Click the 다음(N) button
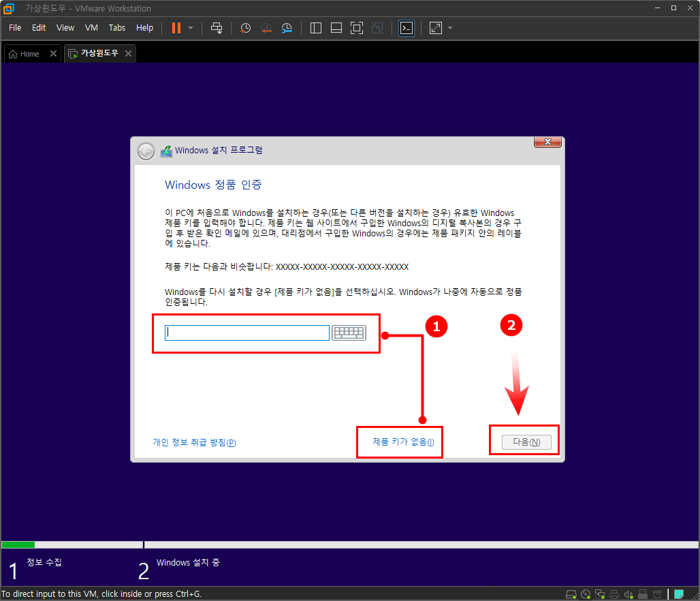This screenshot has height=601, width=700. [526, 442]
